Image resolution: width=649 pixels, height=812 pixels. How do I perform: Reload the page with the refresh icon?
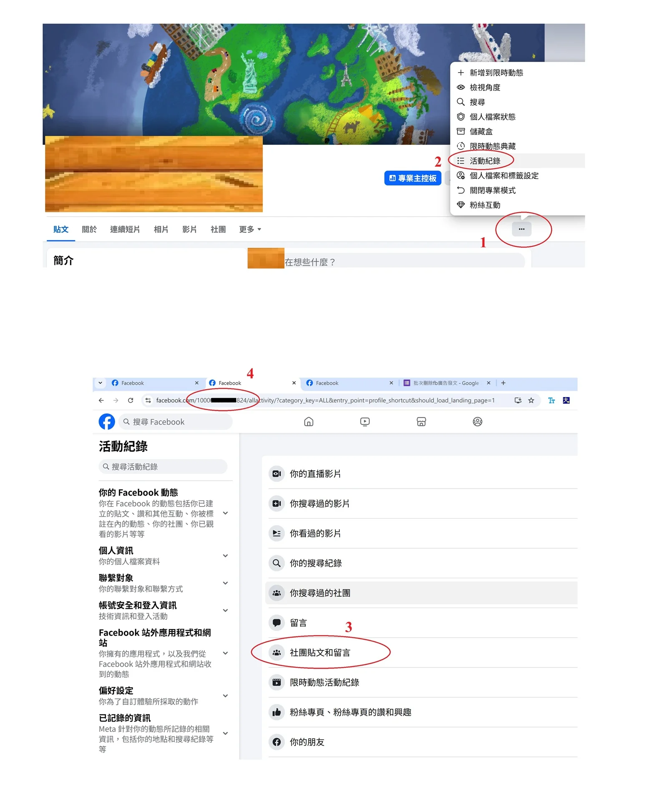point(131,400)
